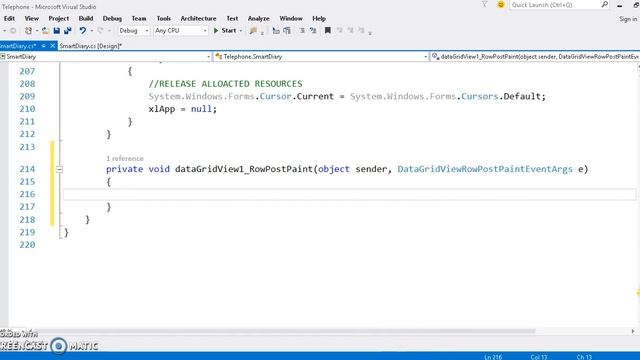Image resolution: width=640 pixels, height=360 pixels.
Task: Click the Open File folder icon
Action: pos(46,31)
